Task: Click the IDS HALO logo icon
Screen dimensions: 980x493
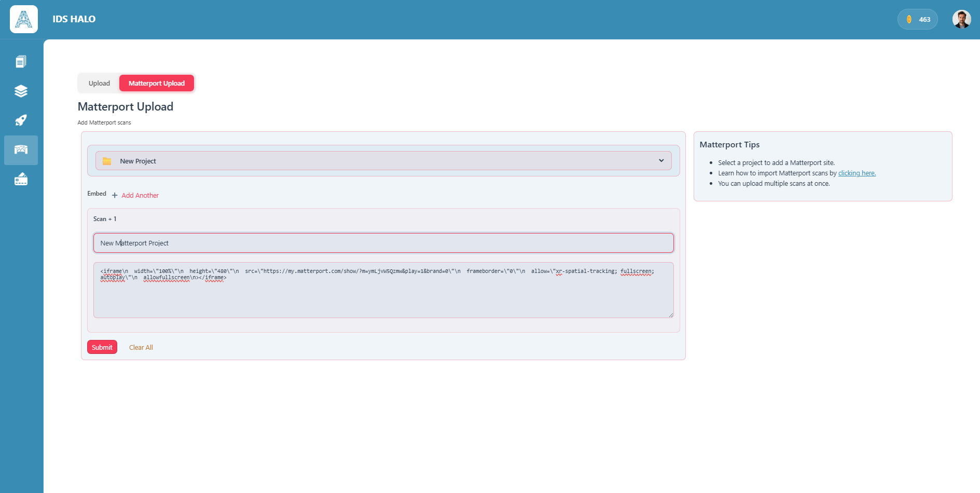Action: pyautogui.click(x=24, y=19)
